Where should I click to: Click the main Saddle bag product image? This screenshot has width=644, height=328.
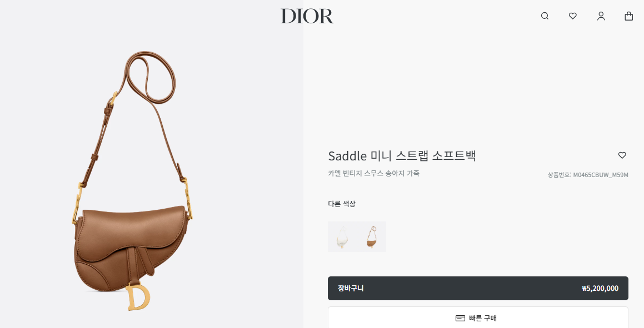point(133,180)
